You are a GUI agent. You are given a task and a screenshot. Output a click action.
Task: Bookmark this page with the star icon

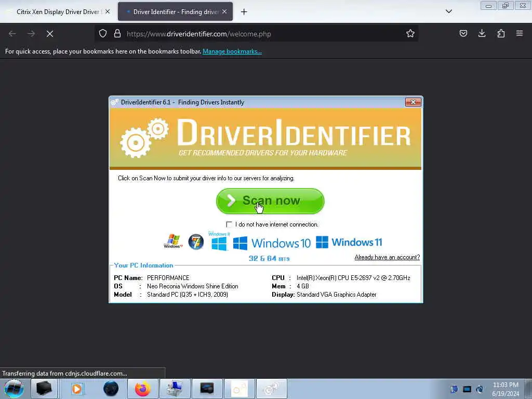click(410, 34)
